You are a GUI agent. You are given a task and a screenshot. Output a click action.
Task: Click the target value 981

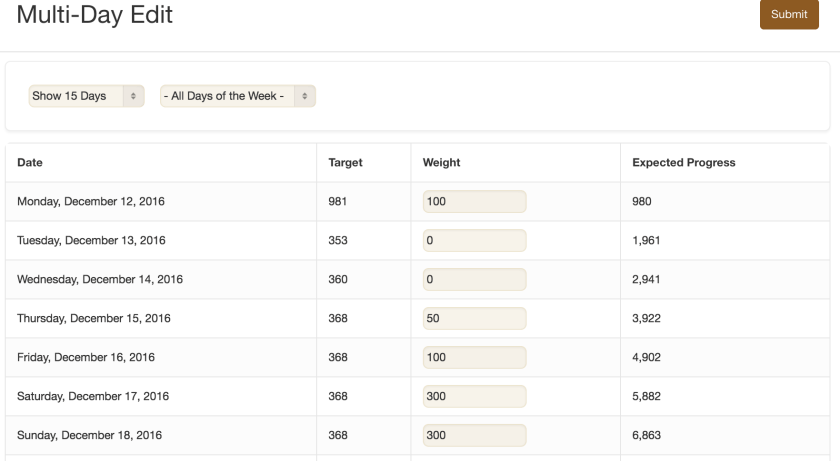[x=338, y=202]
